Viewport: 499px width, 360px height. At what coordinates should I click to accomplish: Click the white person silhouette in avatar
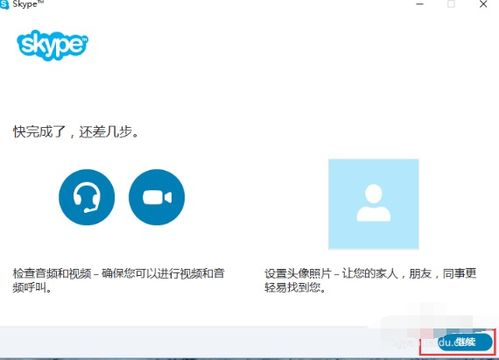373,203
